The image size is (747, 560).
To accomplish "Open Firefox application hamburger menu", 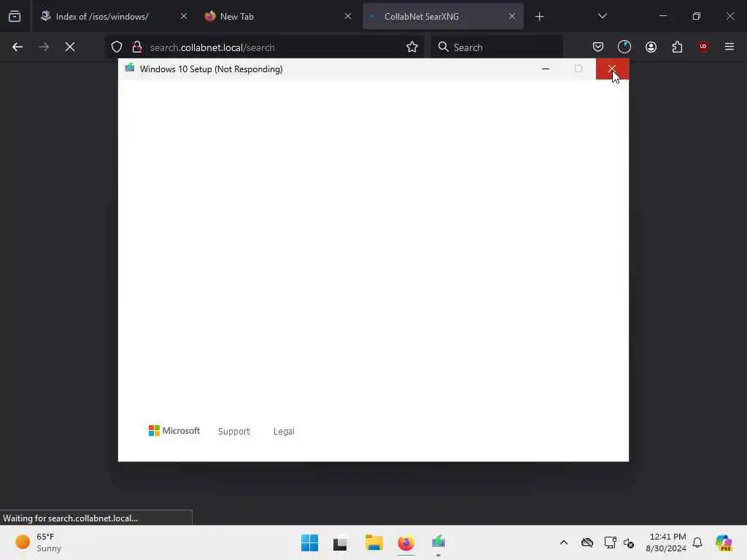I will [729, 47].
